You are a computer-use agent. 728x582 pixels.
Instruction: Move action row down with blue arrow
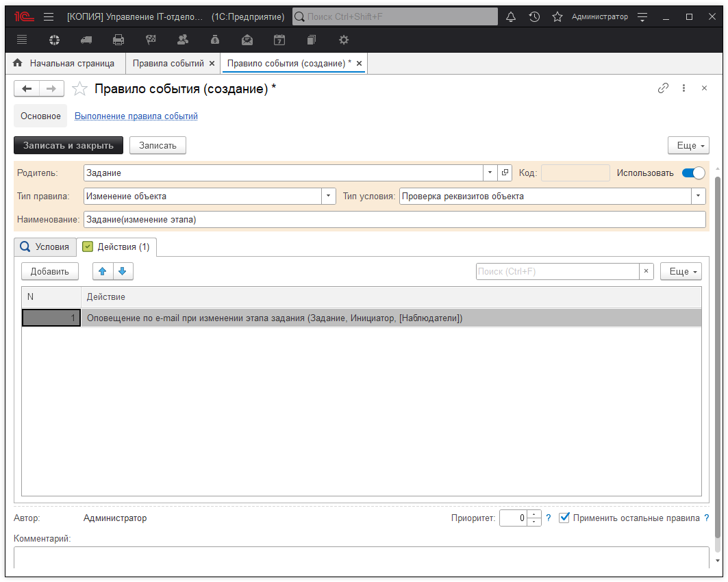pos(123,272)
